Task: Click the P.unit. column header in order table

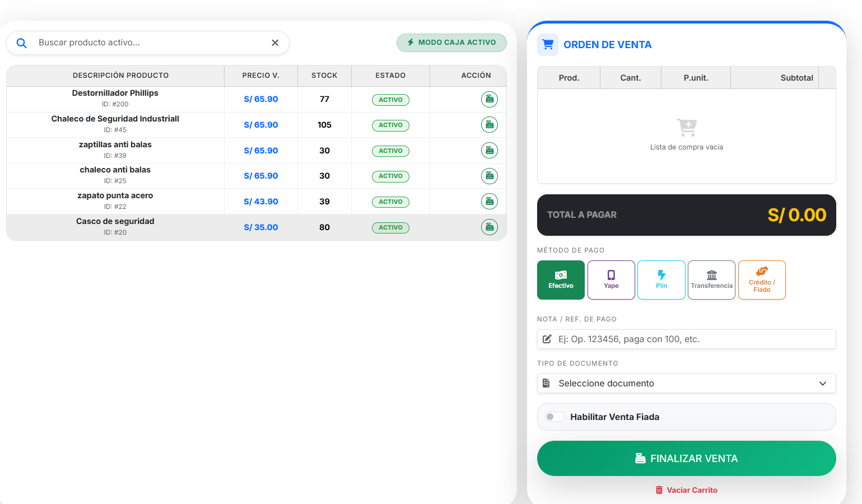Action: (x=696, y=78)
